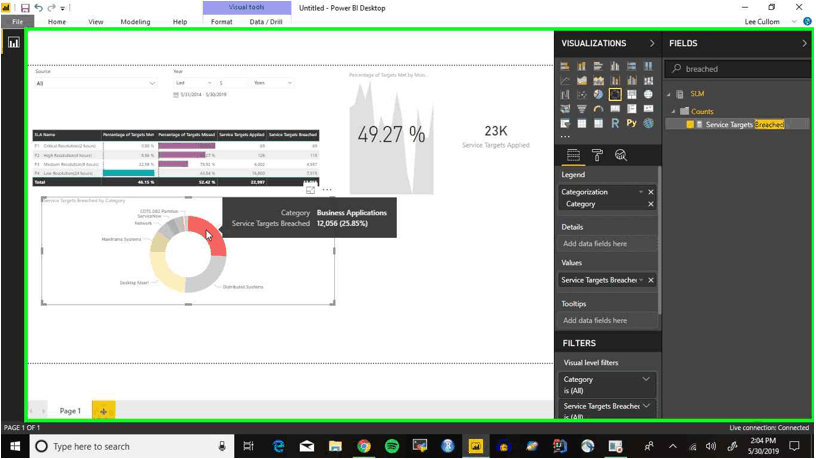Select the matrix visualization
Screen dimensions: 816x459
(x=598, y=124)
